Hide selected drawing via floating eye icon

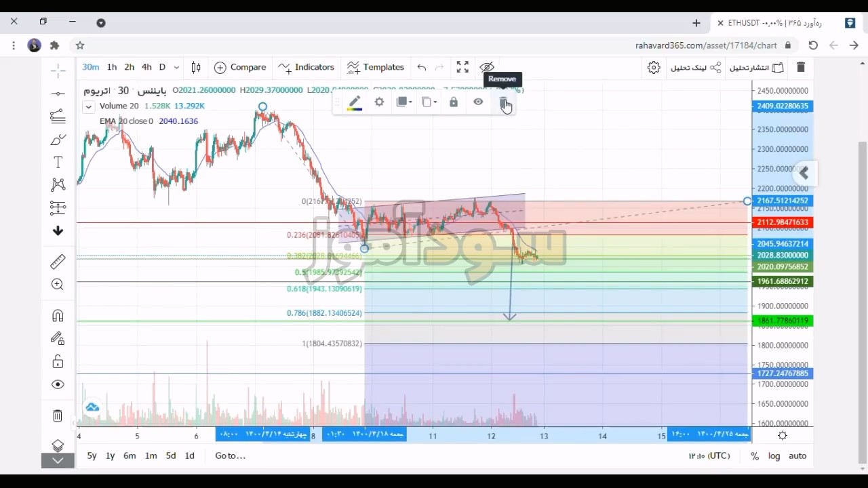pyautogui.click(x=478, y=102)
